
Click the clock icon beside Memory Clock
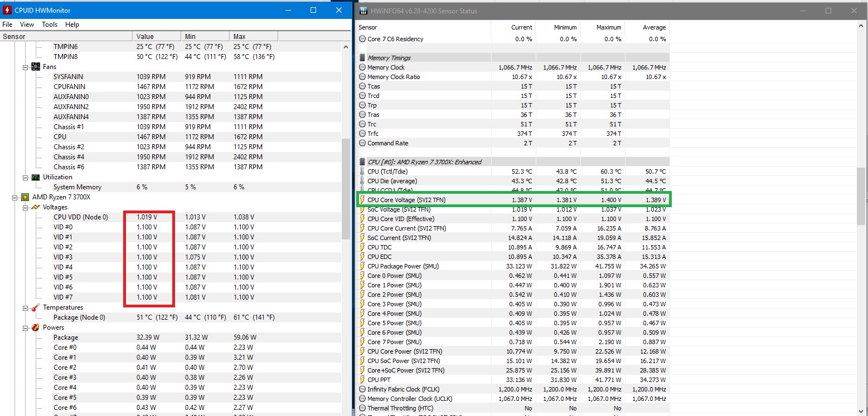click(x=362, y=67)
